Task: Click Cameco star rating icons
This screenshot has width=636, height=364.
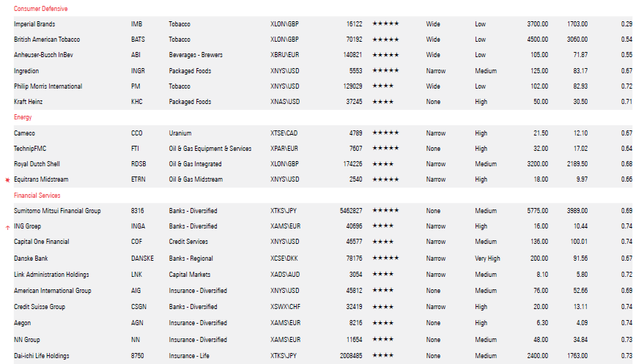Action: pos(385,133)
